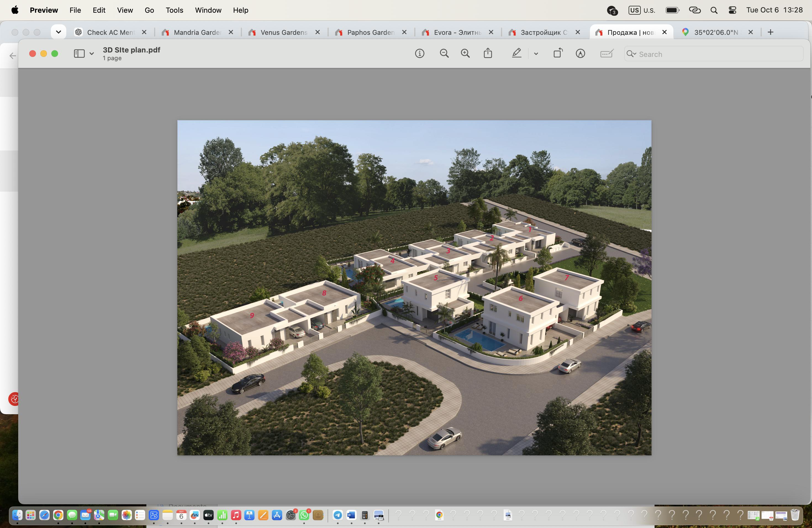The width and height of the screenshot is (812, 528).
Task: Click the site plan rendering image
Action: pos(414,287)
